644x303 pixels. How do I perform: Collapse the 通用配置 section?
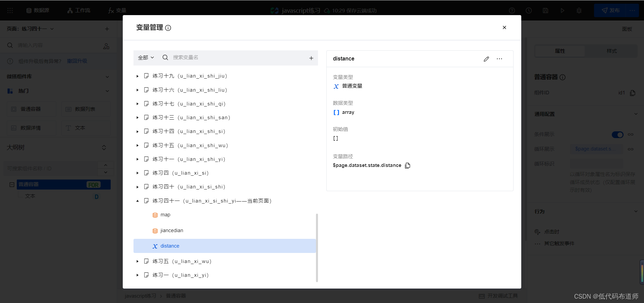[x=636, y=114]
